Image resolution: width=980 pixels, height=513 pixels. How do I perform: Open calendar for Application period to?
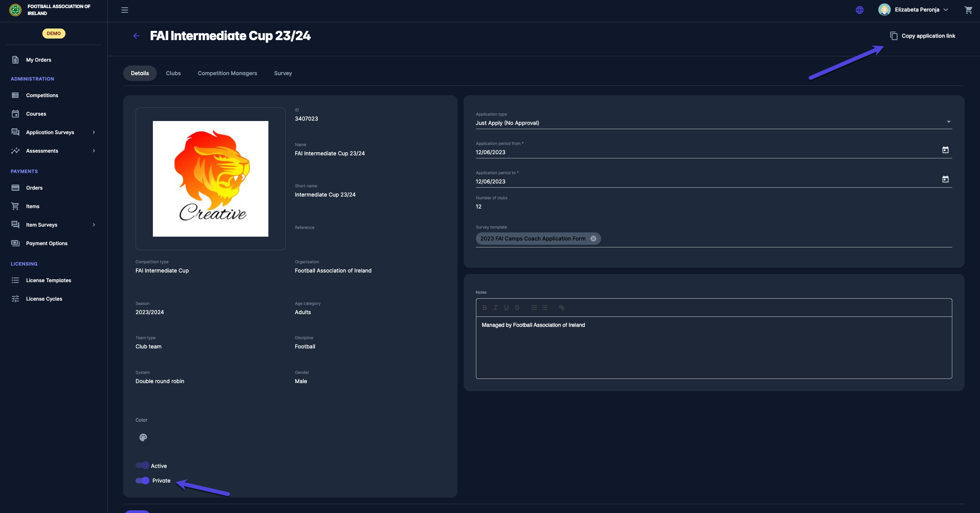945,179
